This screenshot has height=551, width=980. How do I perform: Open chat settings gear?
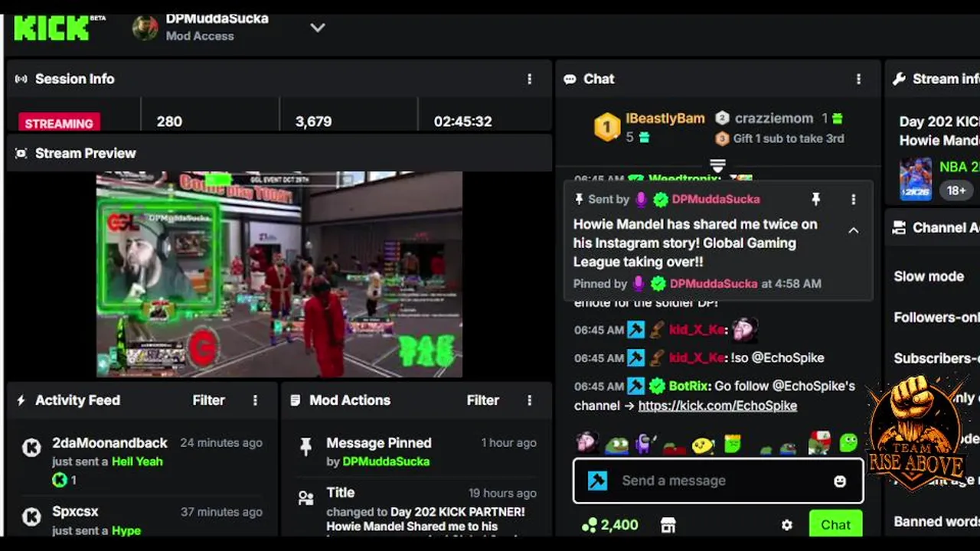(x=786, y=525)
